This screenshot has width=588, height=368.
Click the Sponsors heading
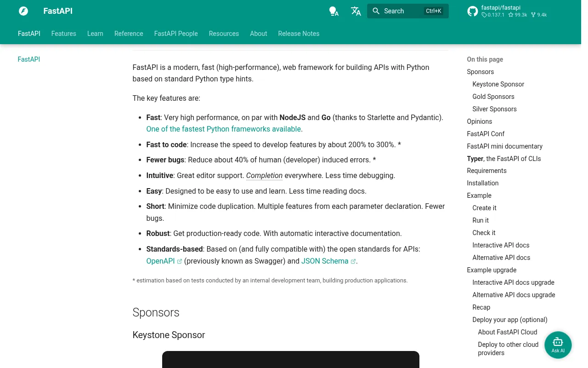click(156, 312)
